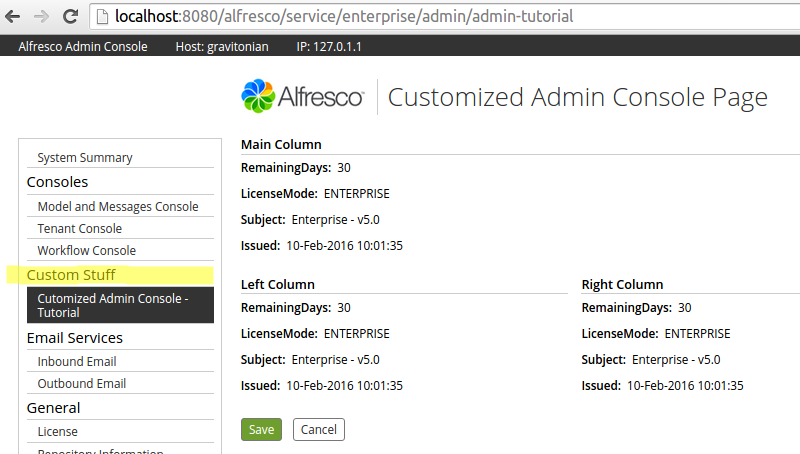
Task: Click Alfresco Admin Console header text
Action: click(83, 46)
